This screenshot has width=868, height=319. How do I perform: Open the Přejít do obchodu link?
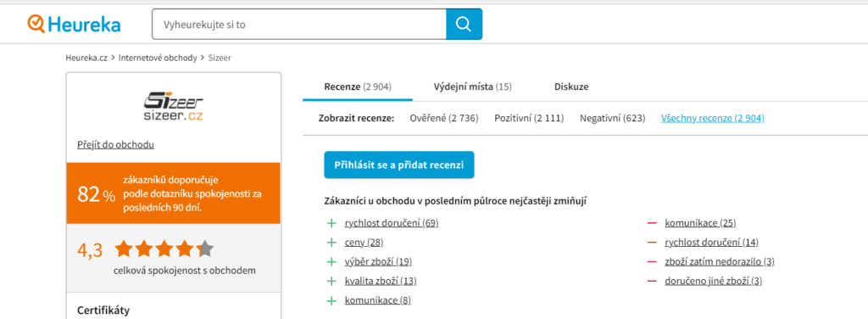115,145
